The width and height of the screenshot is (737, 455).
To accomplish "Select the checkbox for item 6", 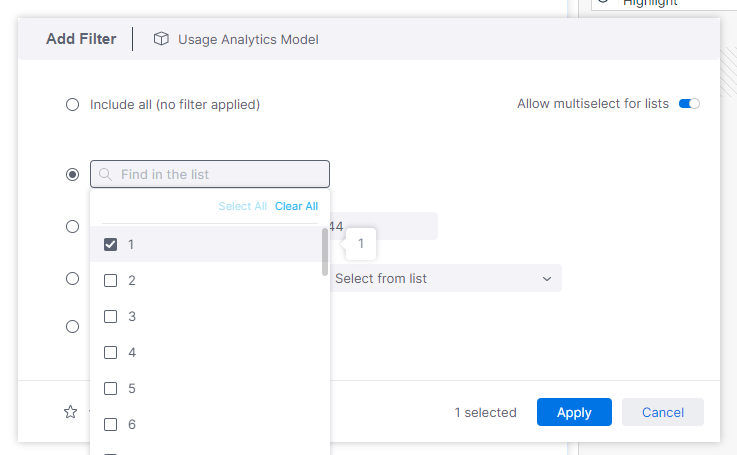I will [x=111, y=424].
